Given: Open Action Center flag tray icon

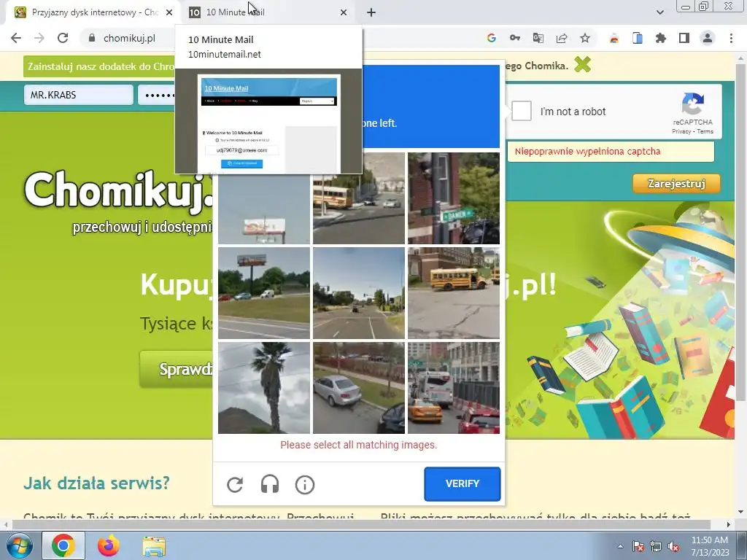Looking at the screenshot, I should click(x=638, y=546).
